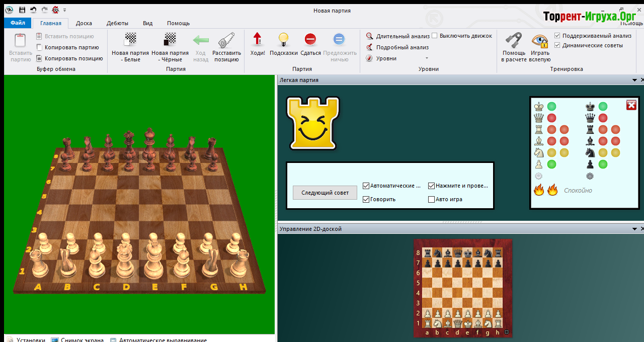This screenshot has width=644, height=342.
Task: Open Помощь в расчете tool
Action: (513, 40)
